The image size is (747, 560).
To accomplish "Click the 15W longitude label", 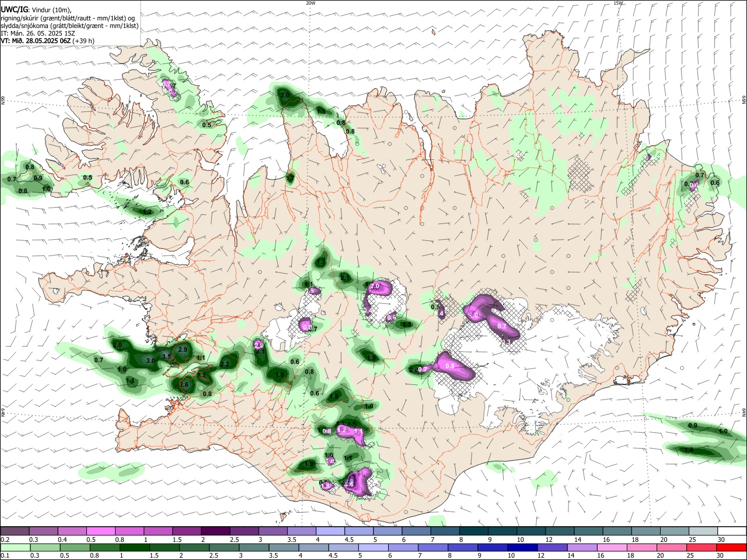I will click(618, 3).
